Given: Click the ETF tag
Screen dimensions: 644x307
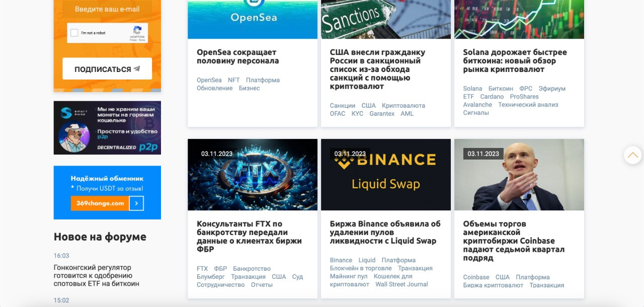Looking at the screenshot, I should pyautogui.click(x=468, y=97).
